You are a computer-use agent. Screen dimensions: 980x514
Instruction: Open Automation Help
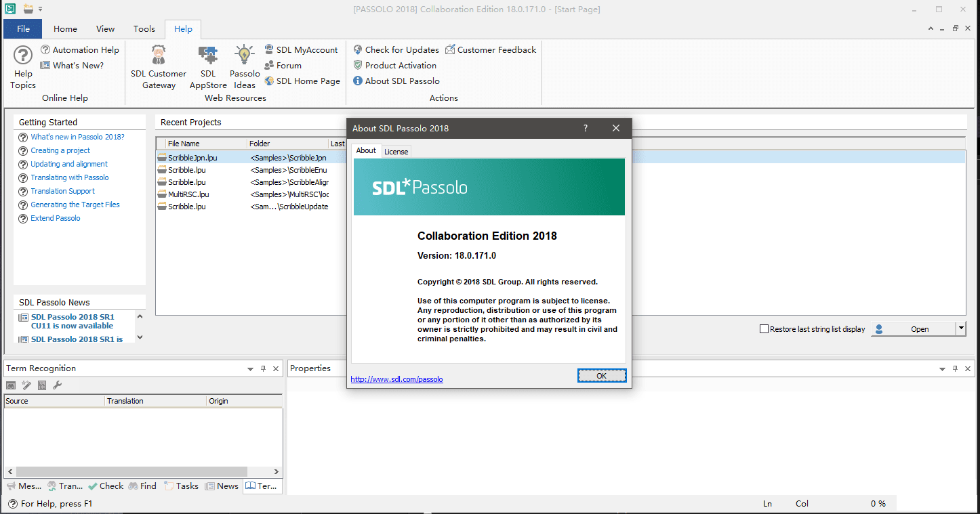(80, 49)
